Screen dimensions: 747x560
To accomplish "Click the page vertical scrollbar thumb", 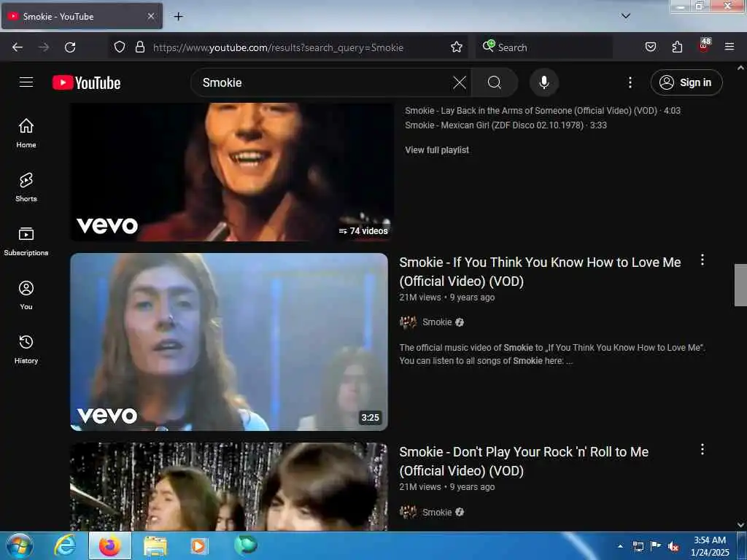I will point(740,285).
